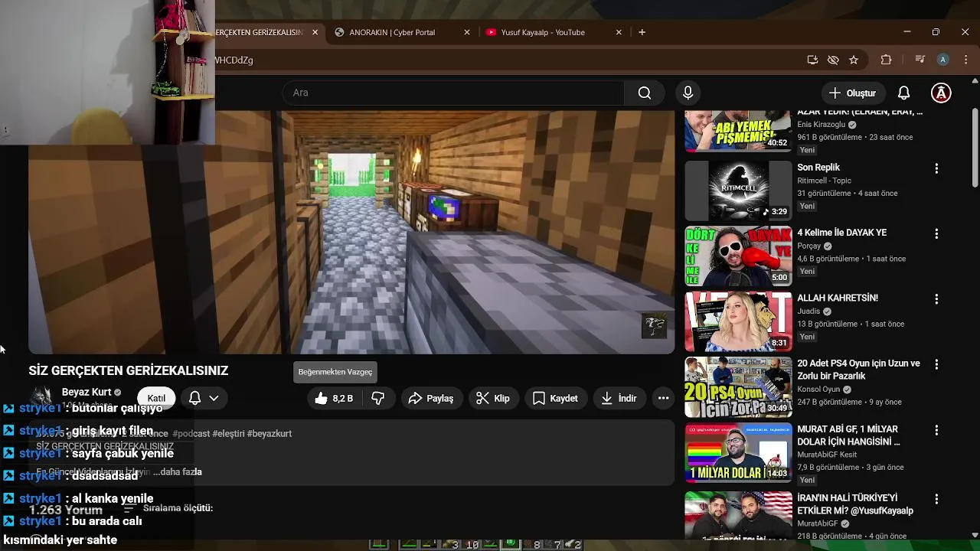Viewport: 980px width, 551px height.
Task: Click ALLAH KAHRETSİN! video title
Action: 838,298
